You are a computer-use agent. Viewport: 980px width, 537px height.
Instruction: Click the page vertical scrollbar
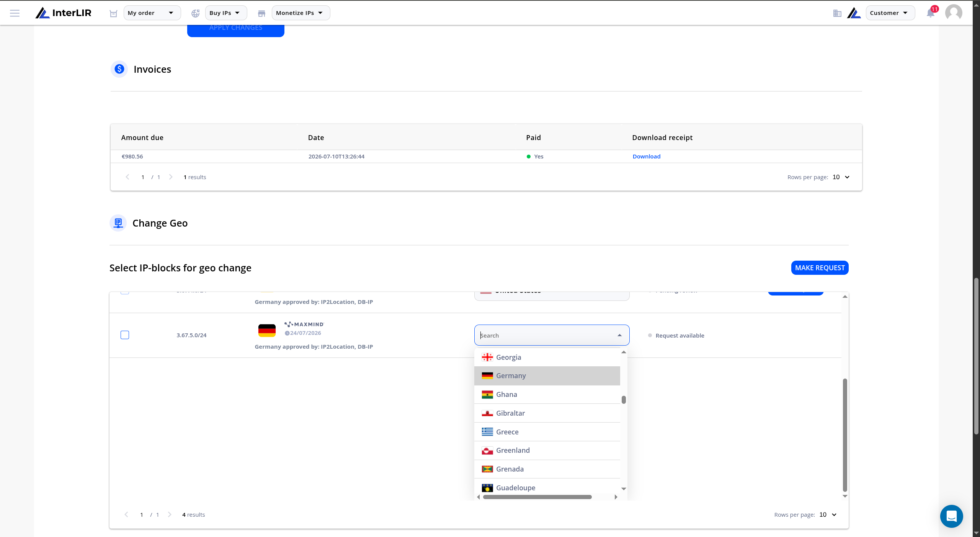pos(976,356)
